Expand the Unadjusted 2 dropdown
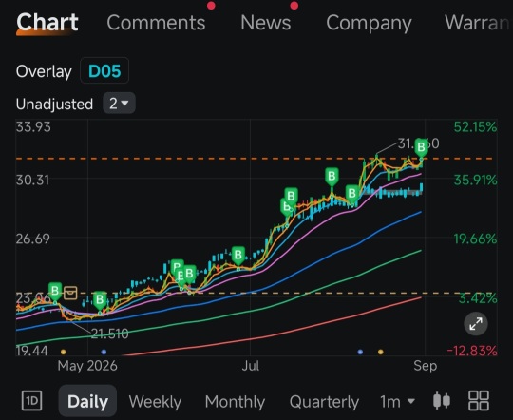 click(119, 104)
